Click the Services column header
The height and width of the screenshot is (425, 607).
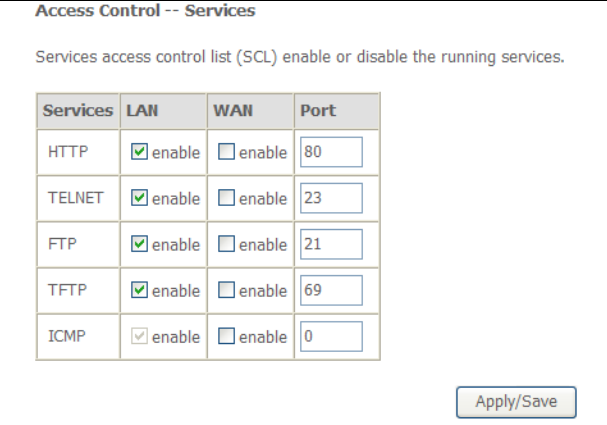click(x=77, y=110)
